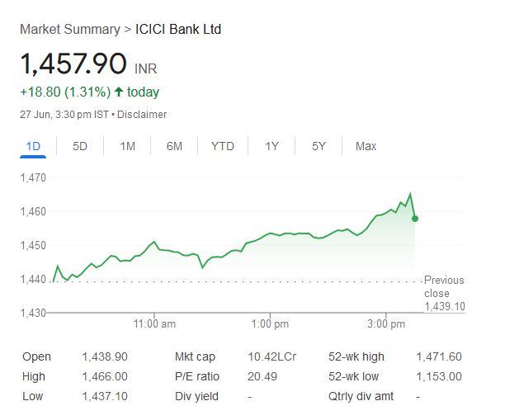The height and width of the screenshot is (420, 505).
Task: Click the green upward arrow icon
Action: tap(118, 92)
